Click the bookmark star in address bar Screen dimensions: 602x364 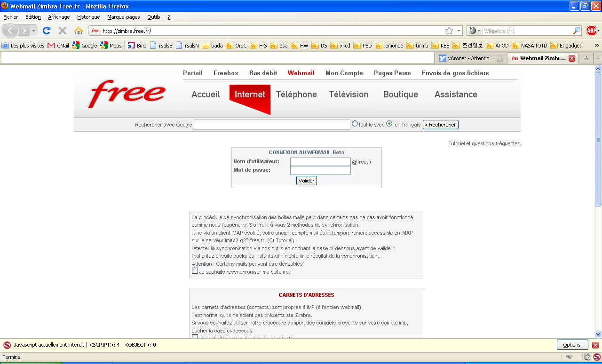tap(449, 31)
